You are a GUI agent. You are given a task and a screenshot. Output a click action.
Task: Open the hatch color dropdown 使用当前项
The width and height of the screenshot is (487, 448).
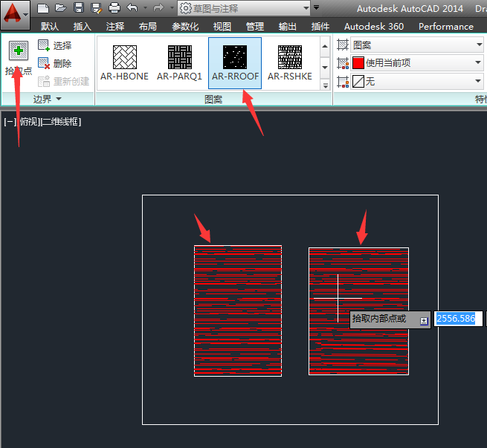coord(416,63)
